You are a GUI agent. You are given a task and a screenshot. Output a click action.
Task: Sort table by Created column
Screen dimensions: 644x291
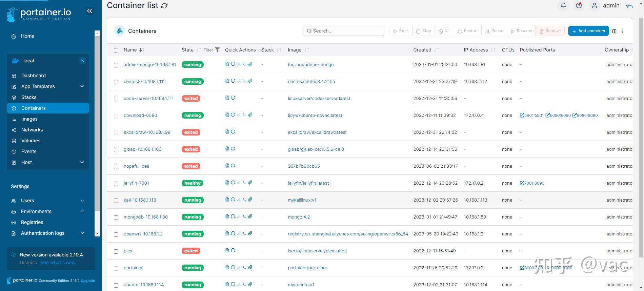click(426, 50)
